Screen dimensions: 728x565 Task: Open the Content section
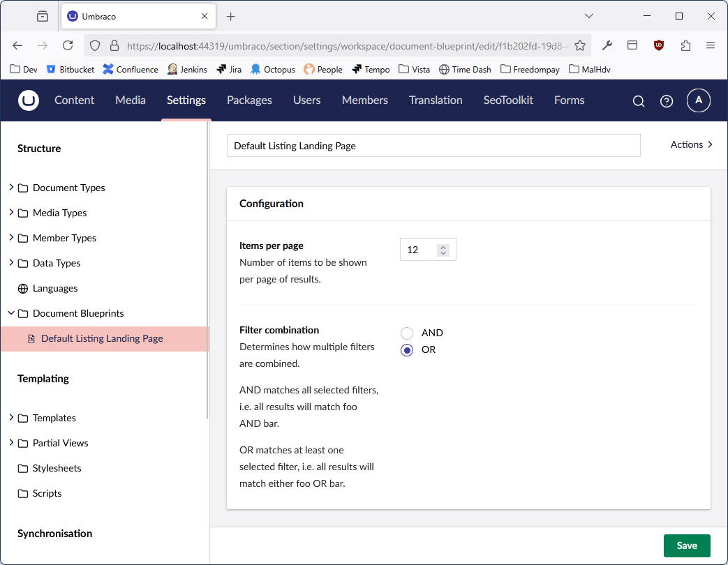tap(74, 100)
